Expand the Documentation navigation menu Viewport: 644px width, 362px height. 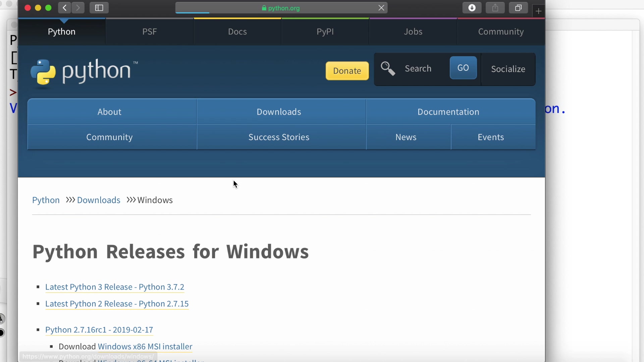[x=448, y=112]
